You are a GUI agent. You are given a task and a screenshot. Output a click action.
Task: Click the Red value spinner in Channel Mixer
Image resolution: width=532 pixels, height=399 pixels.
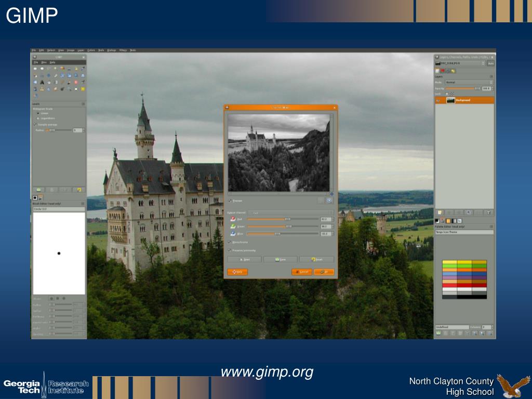[x=327, y=219]
